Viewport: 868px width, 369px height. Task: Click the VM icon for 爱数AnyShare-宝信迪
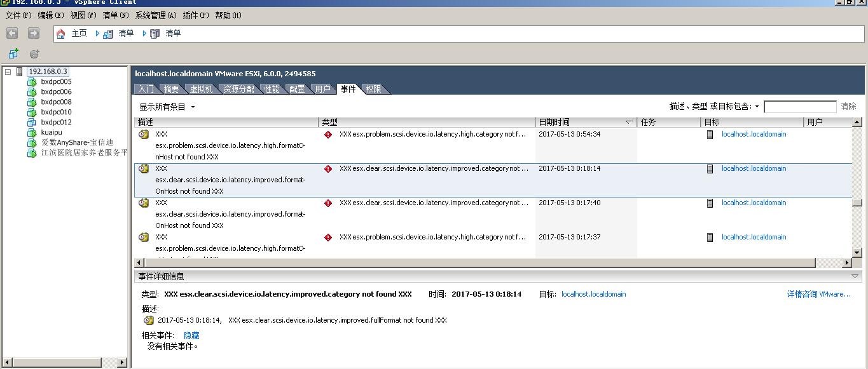pos(32,143)
